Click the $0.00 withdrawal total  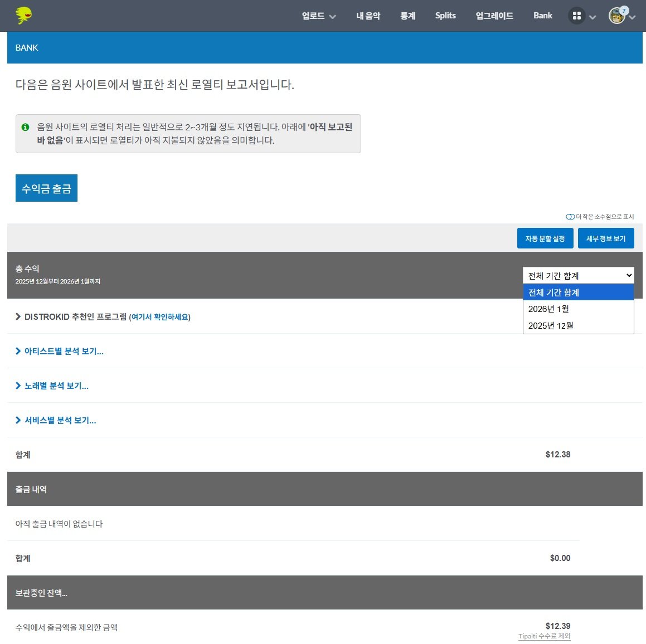pyautogui.click(x=560, y=558)
